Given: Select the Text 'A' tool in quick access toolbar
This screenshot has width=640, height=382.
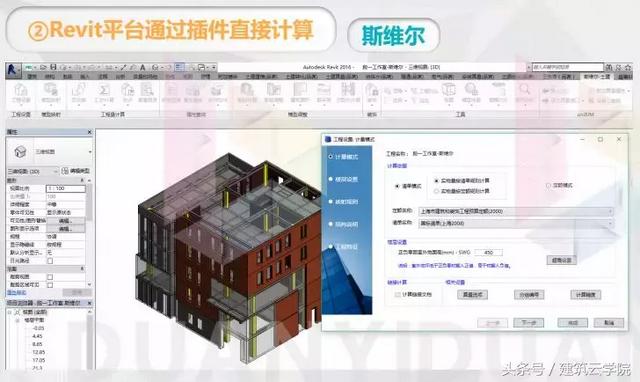Looking at the screenshot, I should click(x=143, y=67).
